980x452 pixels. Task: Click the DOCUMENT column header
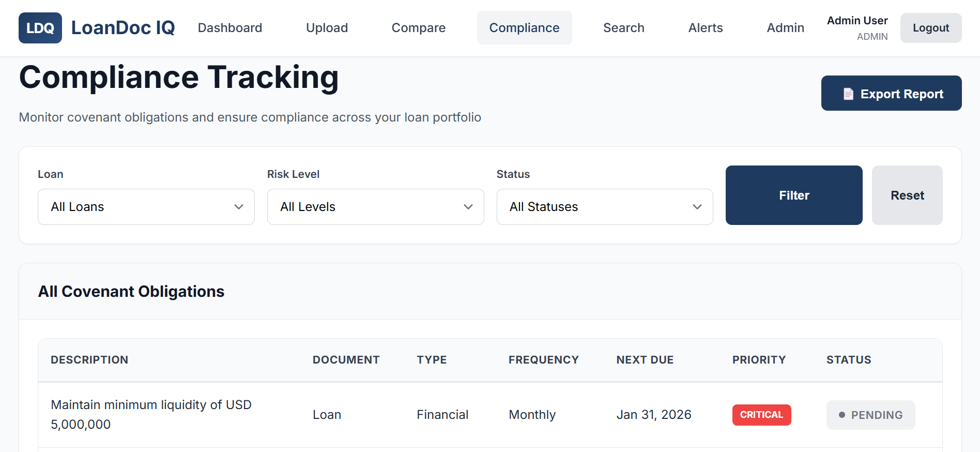[x=346, y=360]
